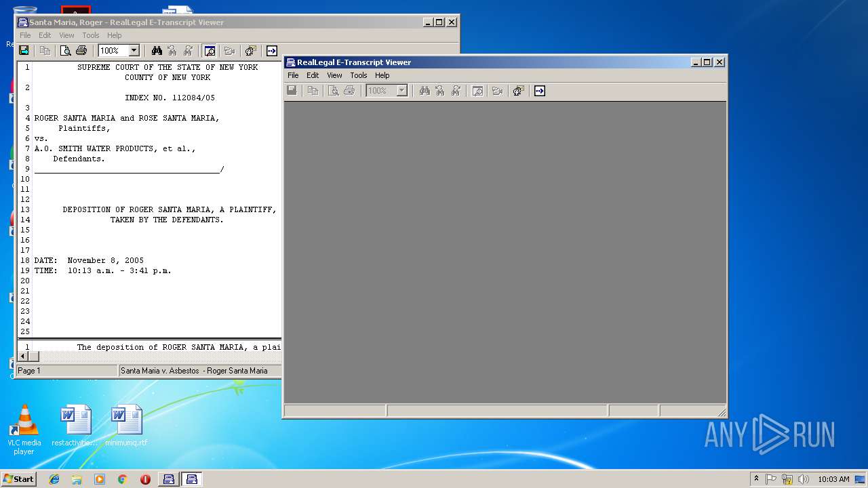Click find previous icon in the front viewer
The image size is (868, 488).
[x=440, y=91]
